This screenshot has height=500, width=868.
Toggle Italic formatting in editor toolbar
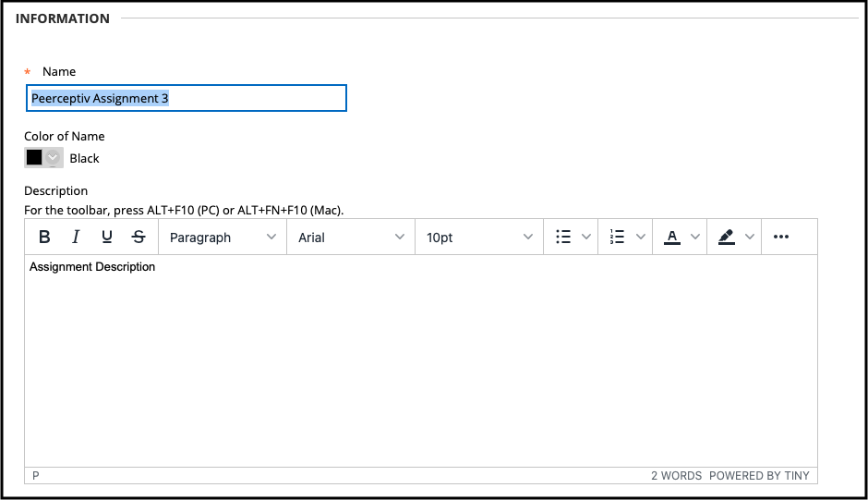(x=76, y=238)
